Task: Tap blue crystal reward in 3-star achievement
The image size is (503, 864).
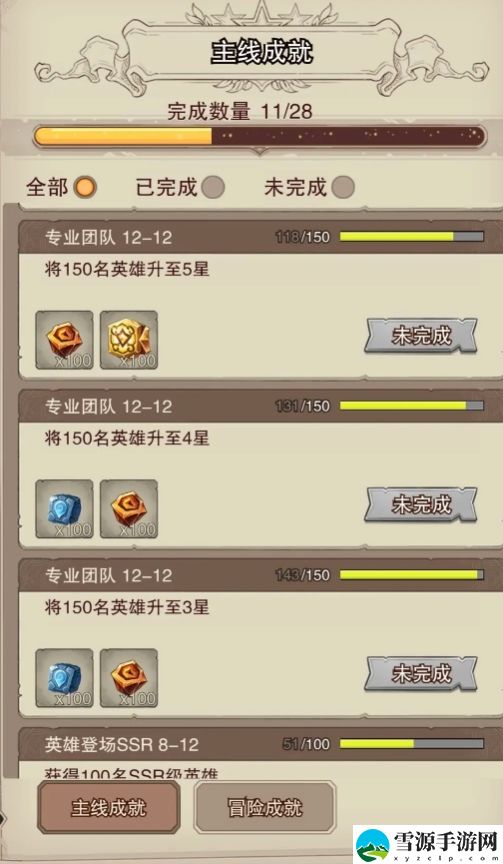Action: [64, 678]
